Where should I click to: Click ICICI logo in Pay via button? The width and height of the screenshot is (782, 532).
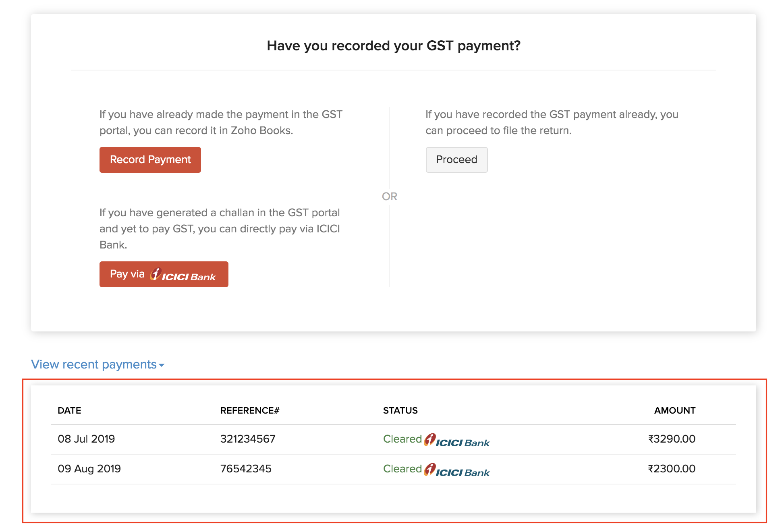coord(183,275)
